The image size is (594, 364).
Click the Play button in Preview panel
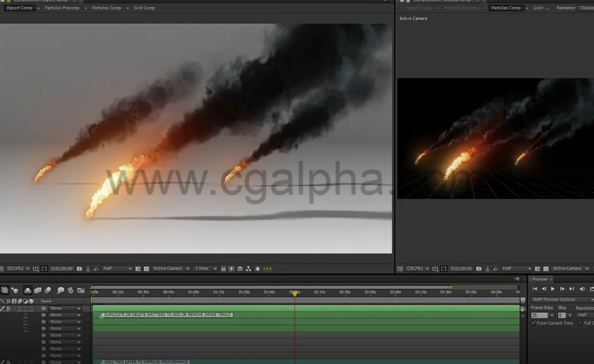pos(553,289)
